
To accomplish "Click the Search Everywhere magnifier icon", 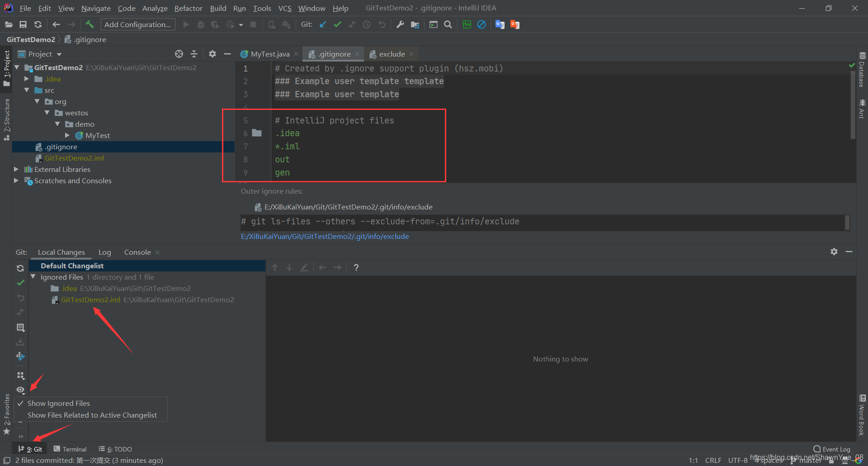I will pyautogui.click(x=448, y=24).
